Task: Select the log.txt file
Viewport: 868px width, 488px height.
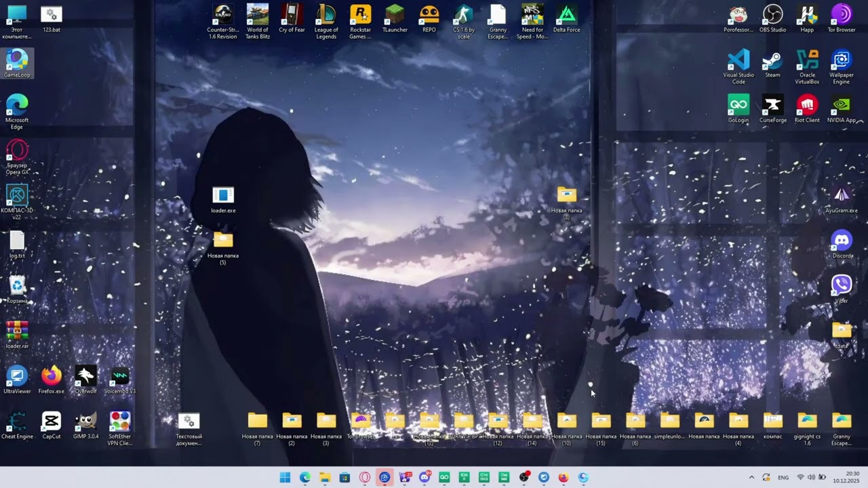Action: click(17, 245)
